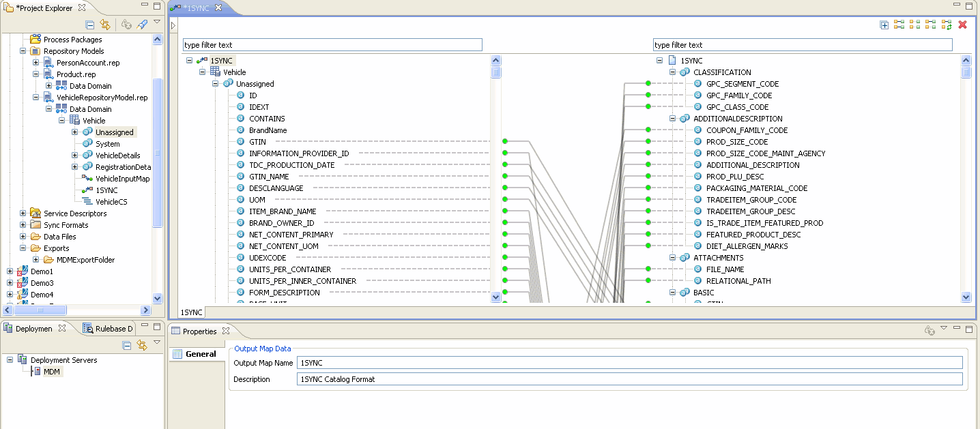Select 1SYNC output map in Project Explorer
The image size is (980, 429).
106,190
